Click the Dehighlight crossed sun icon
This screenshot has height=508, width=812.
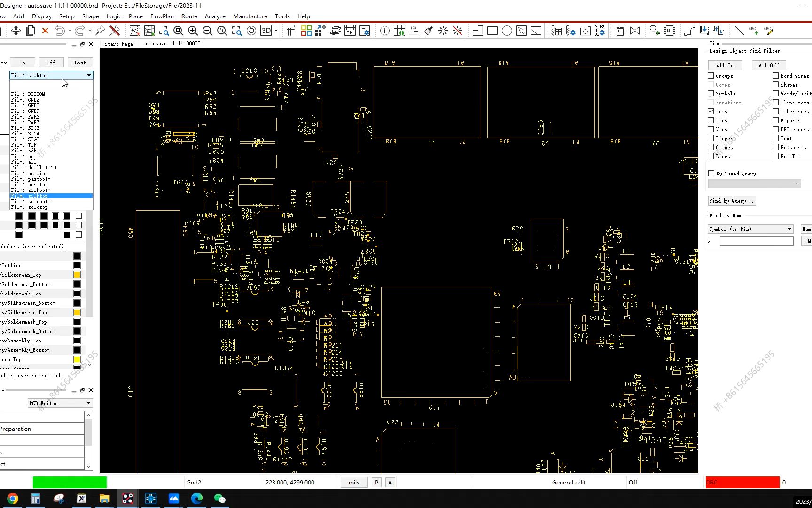[458, 31]
